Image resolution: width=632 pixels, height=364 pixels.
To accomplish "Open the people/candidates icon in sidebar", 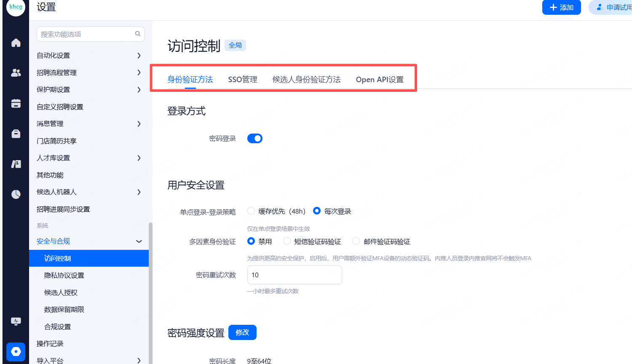I will [x=16, y=73].
